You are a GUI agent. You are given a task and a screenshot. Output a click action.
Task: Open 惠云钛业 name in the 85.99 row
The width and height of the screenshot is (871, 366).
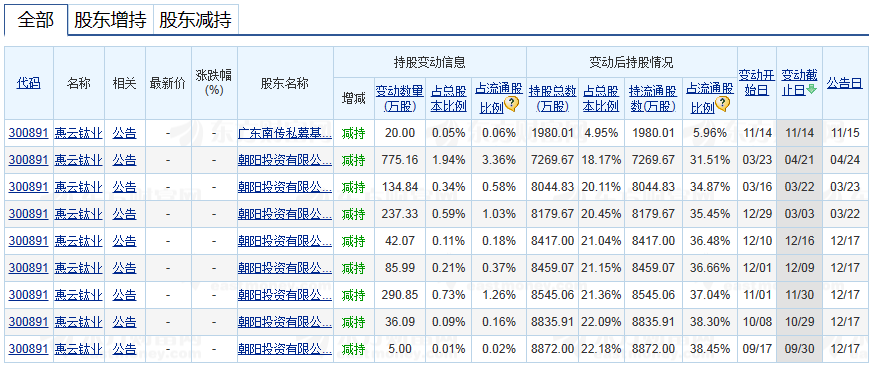tap(79, 268)
